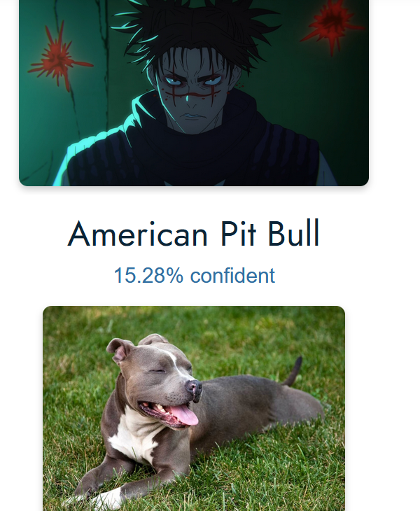
Task: Click the word American in the heading
Action: click(137, 234)
